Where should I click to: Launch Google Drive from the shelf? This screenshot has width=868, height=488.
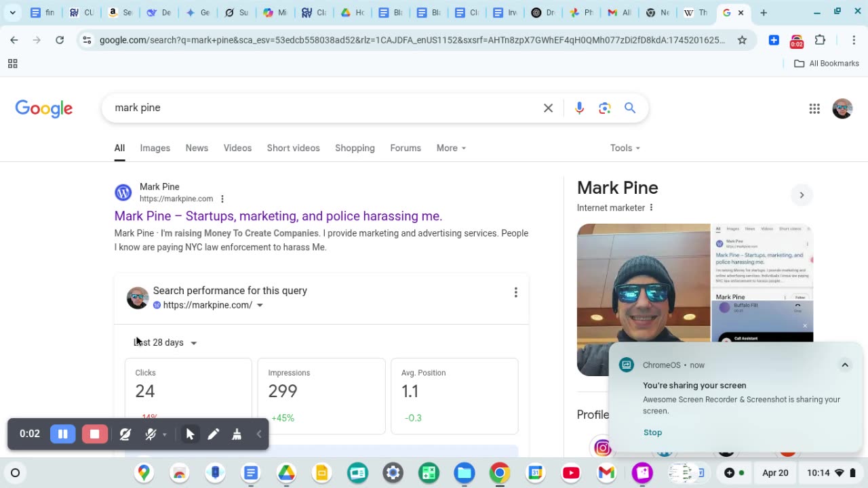[x=286, y=473]
